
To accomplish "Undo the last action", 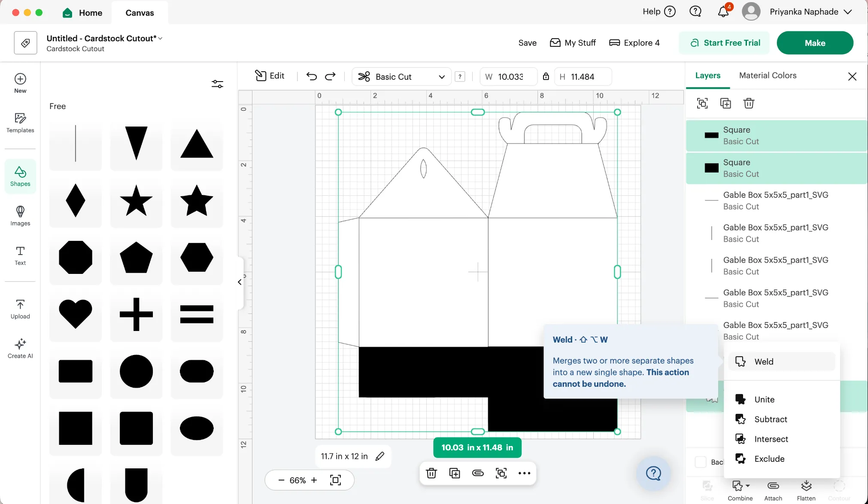I will coord(312,76).
